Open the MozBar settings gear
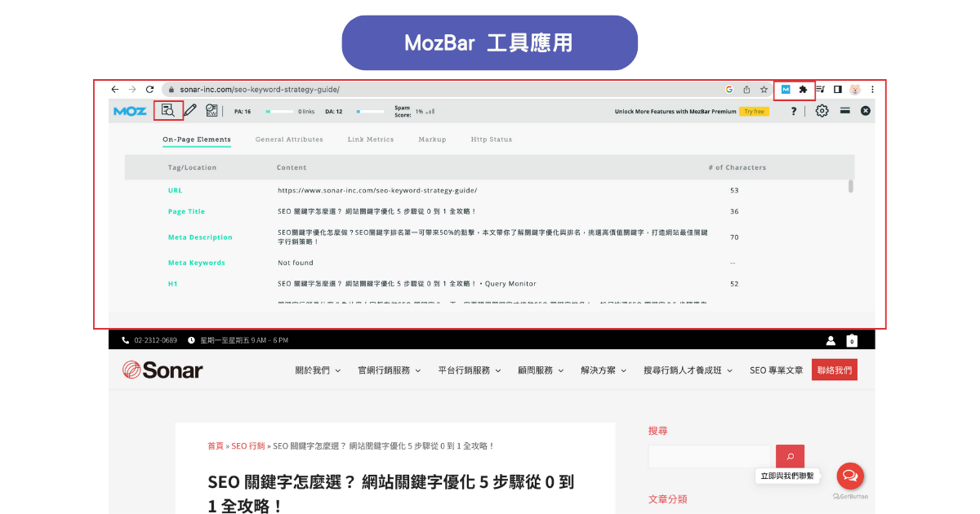This screenshot has width=980, height=514. point(822,111)
